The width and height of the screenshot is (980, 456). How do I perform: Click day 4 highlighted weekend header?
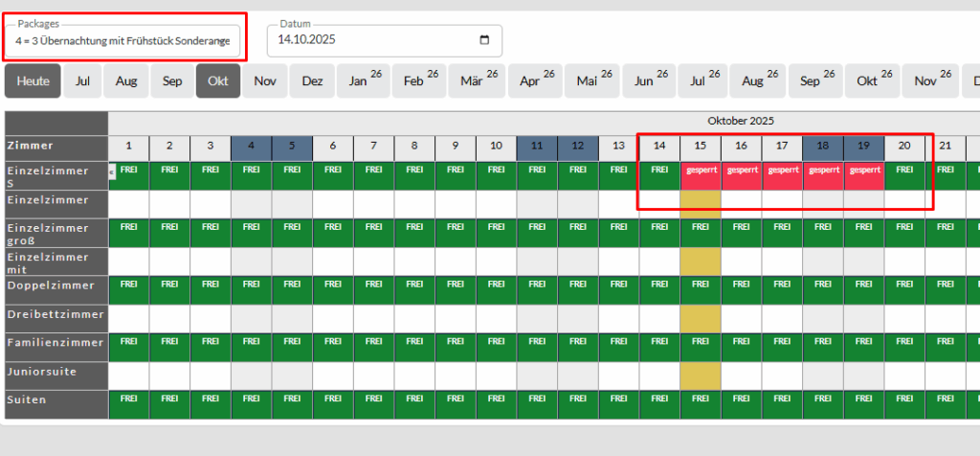[251, 146]
